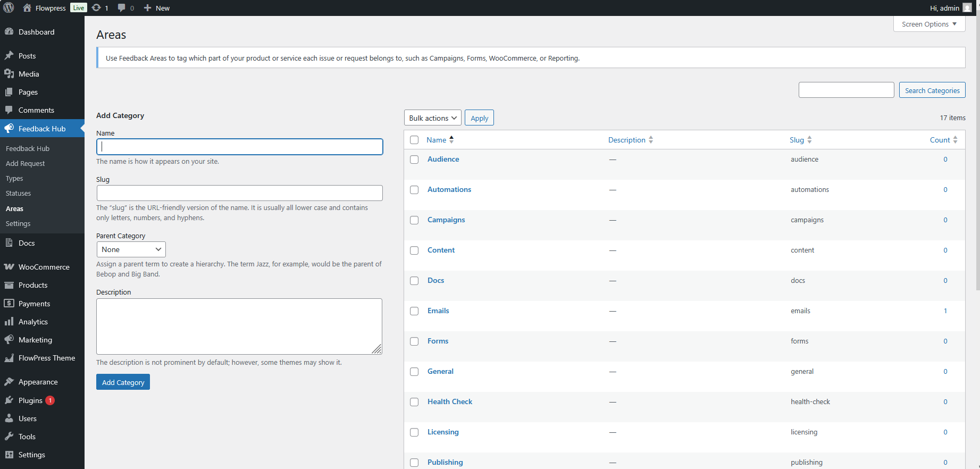Click the Add Category button

(123, 382)
